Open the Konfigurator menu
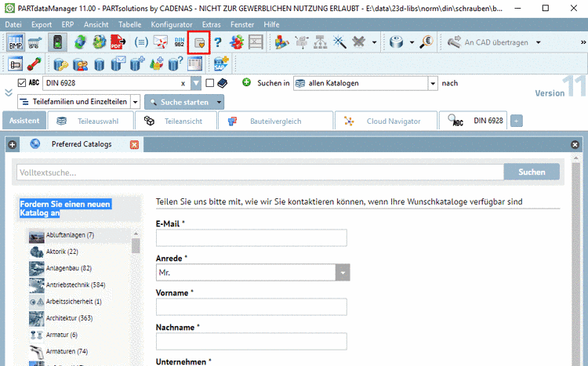The image size is (588, 366). tap(172, 25)
